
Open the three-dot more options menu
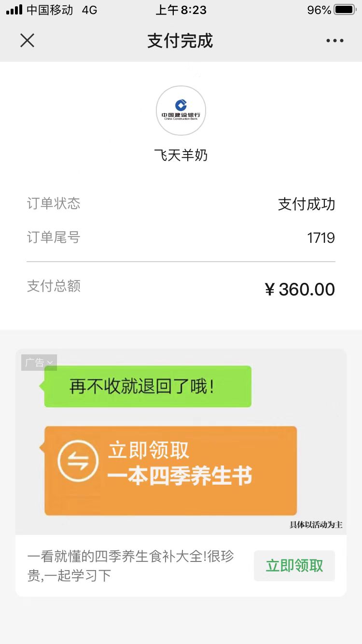point(334,41)
